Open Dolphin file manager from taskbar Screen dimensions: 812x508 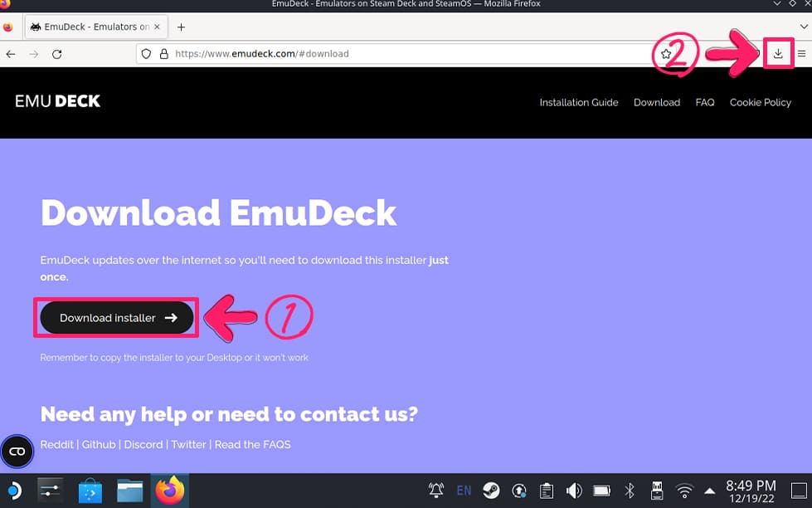[130, 491]
